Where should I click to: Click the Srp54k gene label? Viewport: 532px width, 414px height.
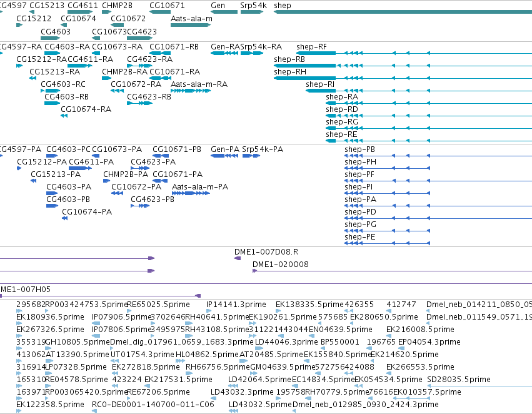pyautogui.click(x=253, y=6)
